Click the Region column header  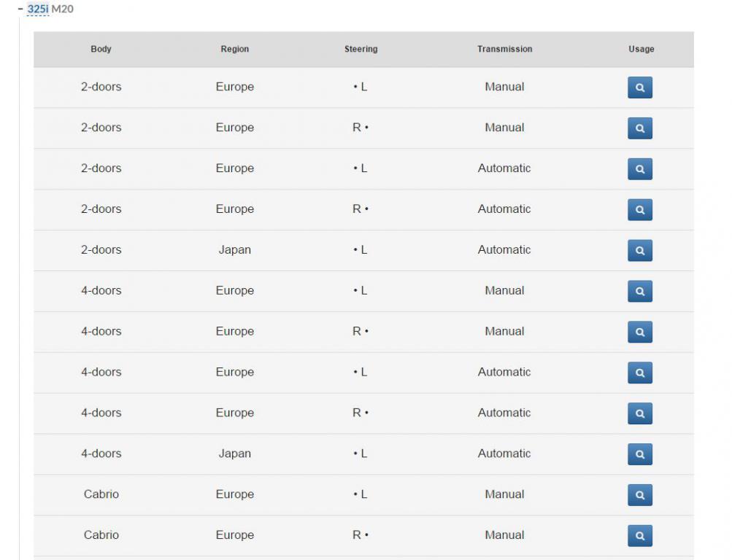(x=234, y=50)
